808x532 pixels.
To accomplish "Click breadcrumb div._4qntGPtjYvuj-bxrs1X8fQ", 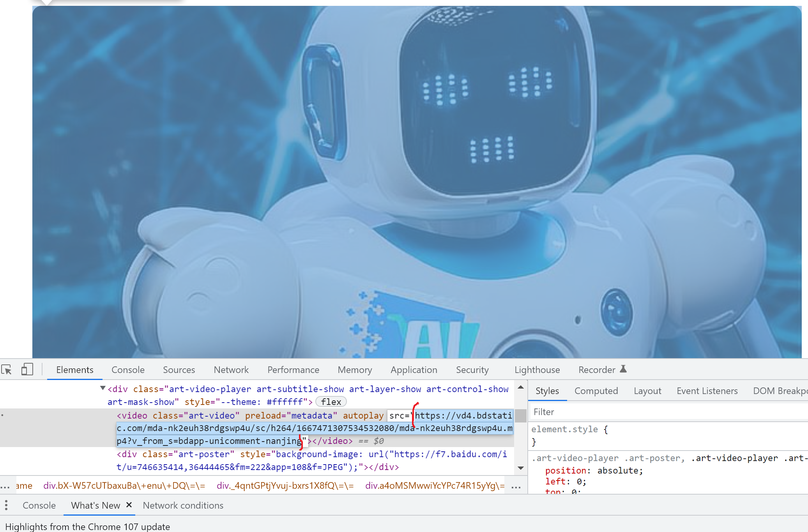I will point(285,486).
